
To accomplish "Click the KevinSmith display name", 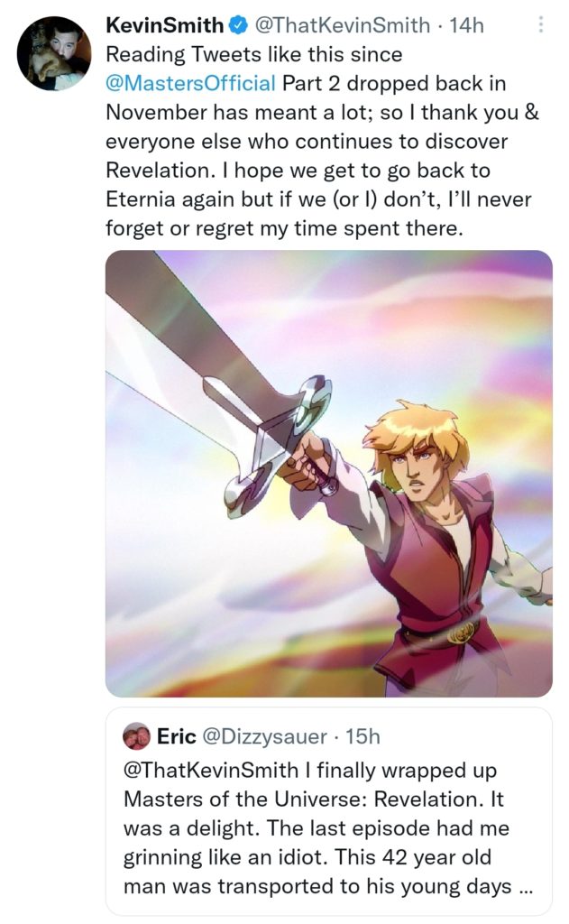I will point(164,25).
